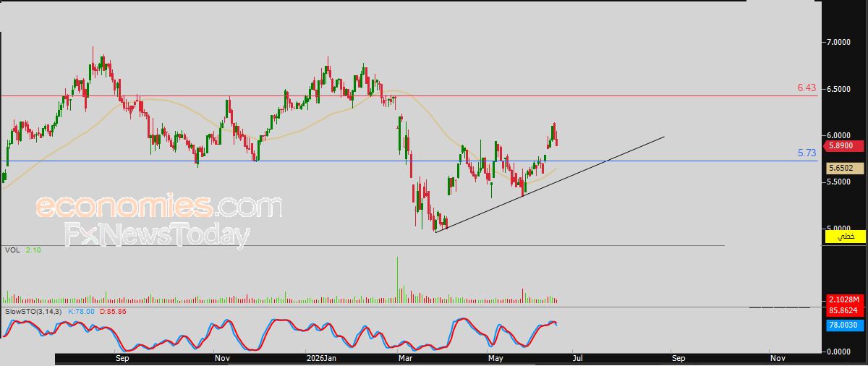Click the blue 78.0030 stochastic axis tag
Screen dimensions: 868x366
point(844,326)
